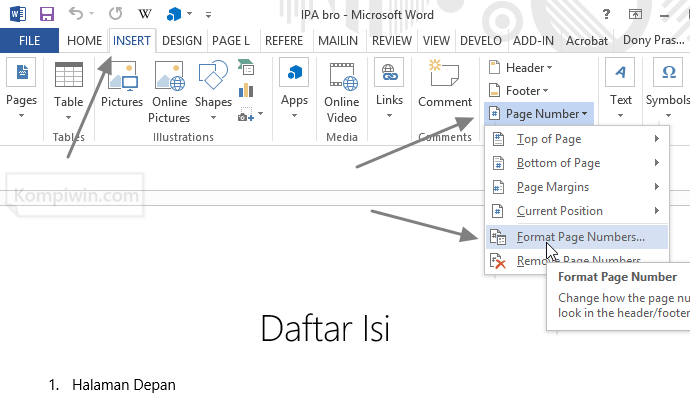Viewport: 690px width, 394px height.
Task: Open the FILE tab
Action: [x=29, y=41]
